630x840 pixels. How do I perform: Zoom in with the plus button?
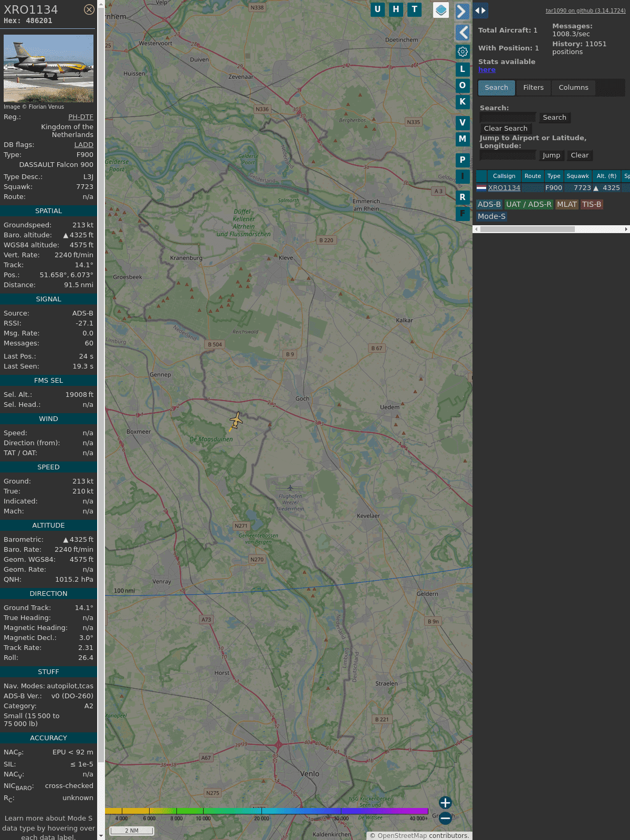tap(445, 803)
